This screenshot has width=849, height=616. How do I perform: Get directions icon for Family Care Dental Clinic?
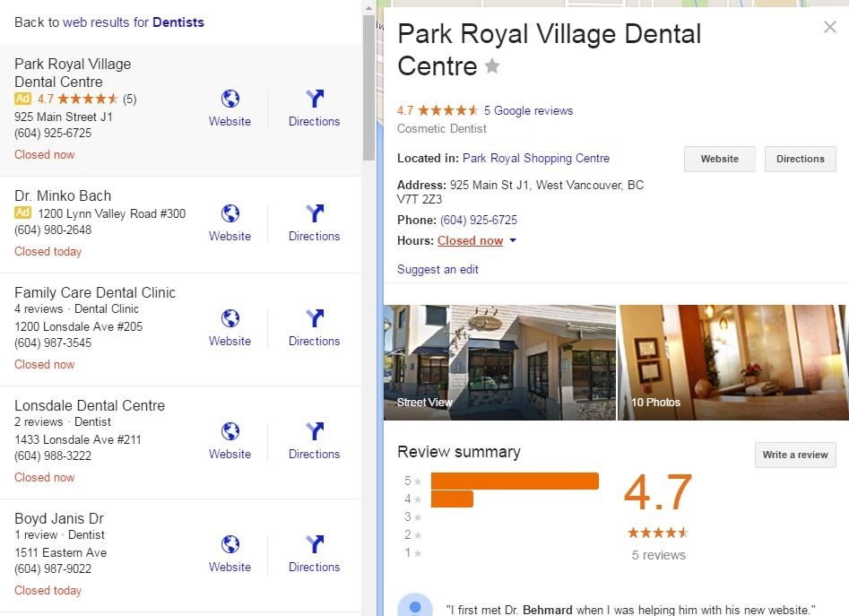[x=315, y=318]
